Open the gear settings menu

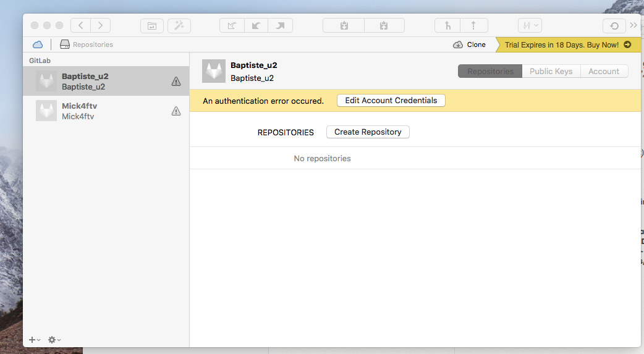point(54,340)
